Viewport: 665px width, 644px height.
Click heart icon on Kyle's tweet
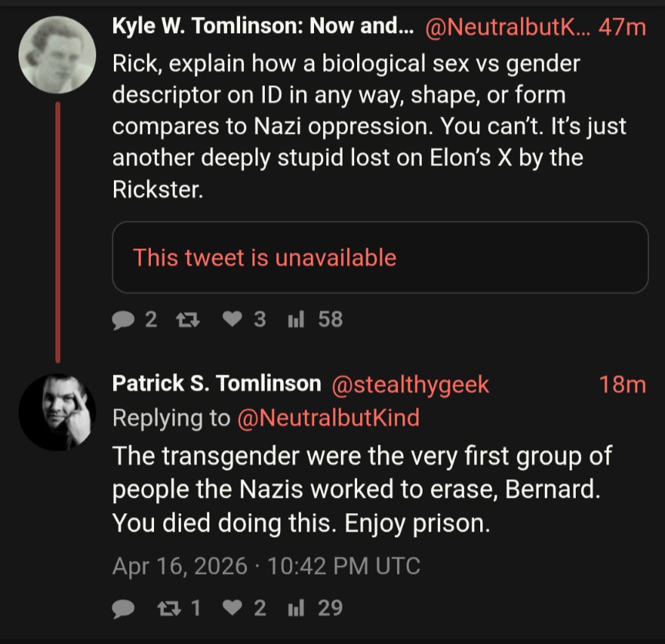(x=232, y=319)
